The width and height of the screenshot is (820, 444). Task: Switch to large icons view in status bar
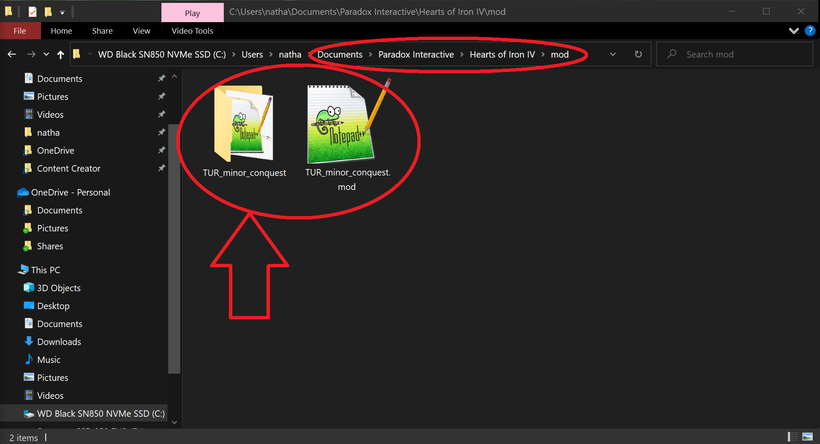pos(808,437)
